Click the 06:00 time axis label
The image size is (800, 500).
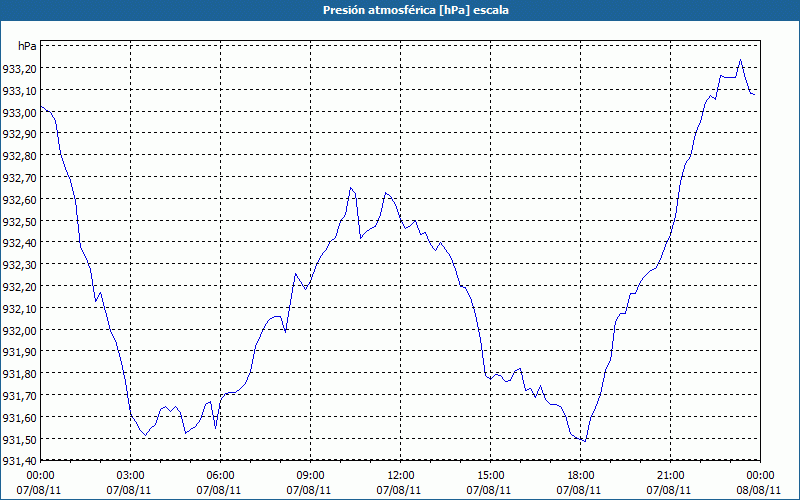pyautogui.click(x=220, y=476)
